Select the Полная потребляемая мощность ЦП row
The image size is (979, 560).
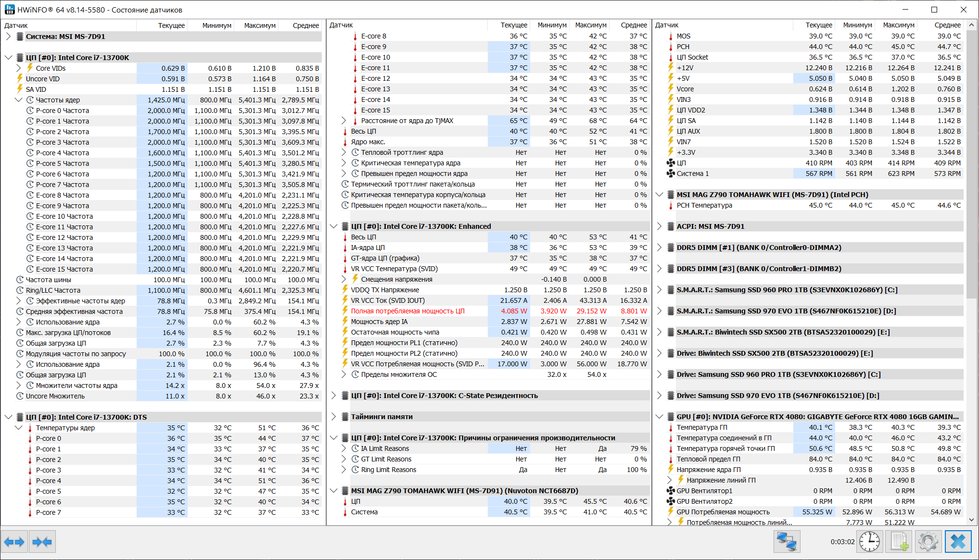407,311
